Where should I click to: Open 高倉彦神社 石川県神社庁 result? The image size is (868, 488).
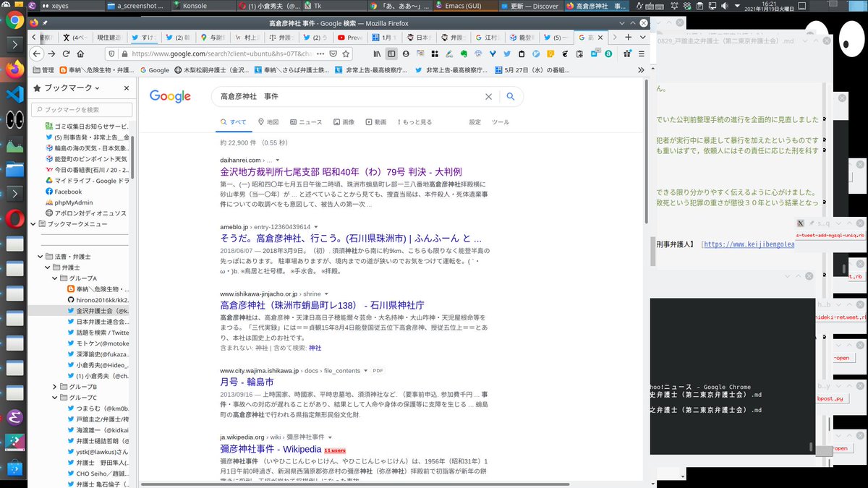coord(322,305)
